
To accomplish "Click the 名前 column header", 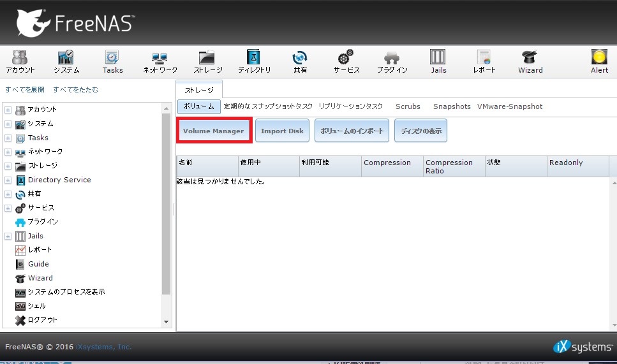I will click(x=207, y=166).
